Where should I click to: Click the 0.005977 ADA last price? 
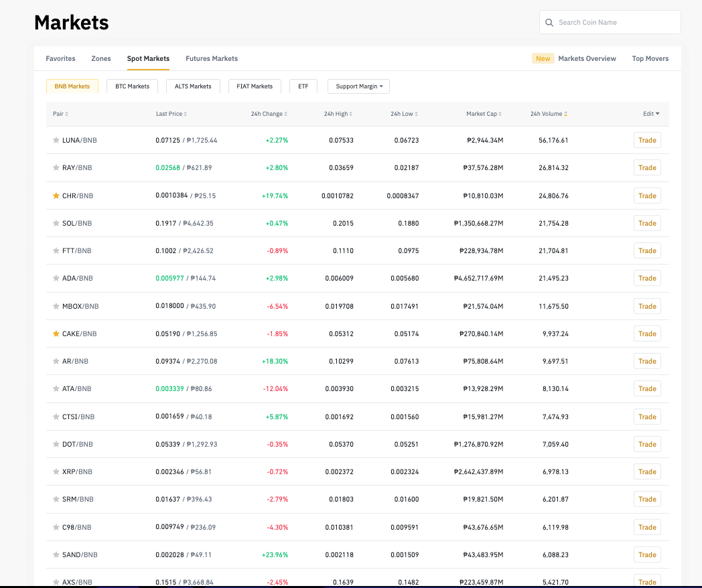[169, 279]
